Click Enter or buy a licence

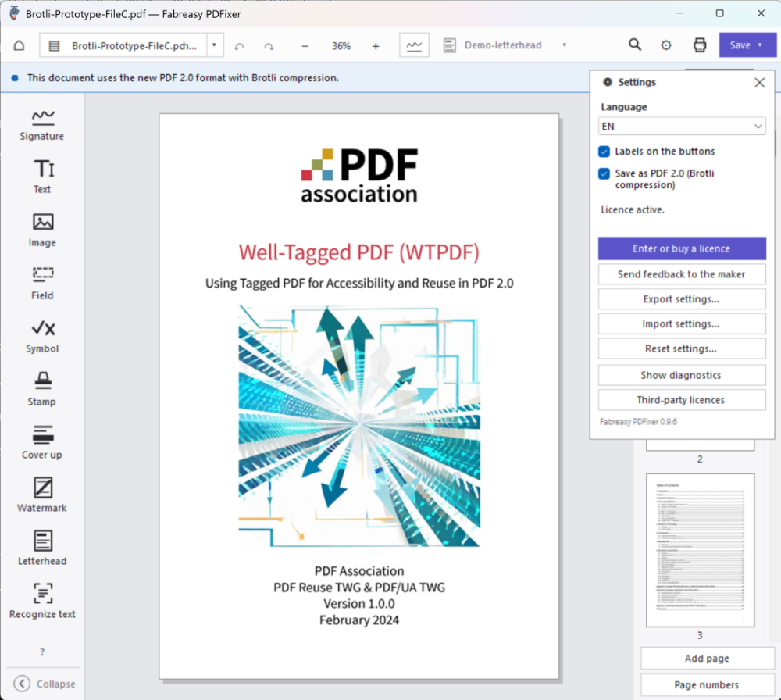(x=681, y=248)
